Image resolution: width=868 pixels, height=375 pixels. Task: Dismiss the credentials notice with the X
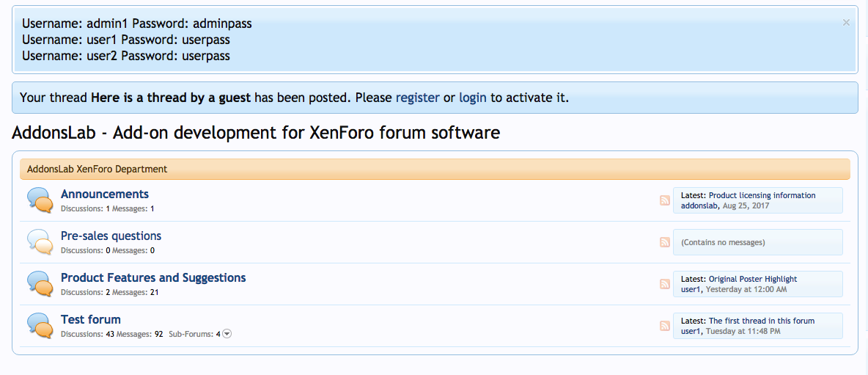tap(846, 23)
